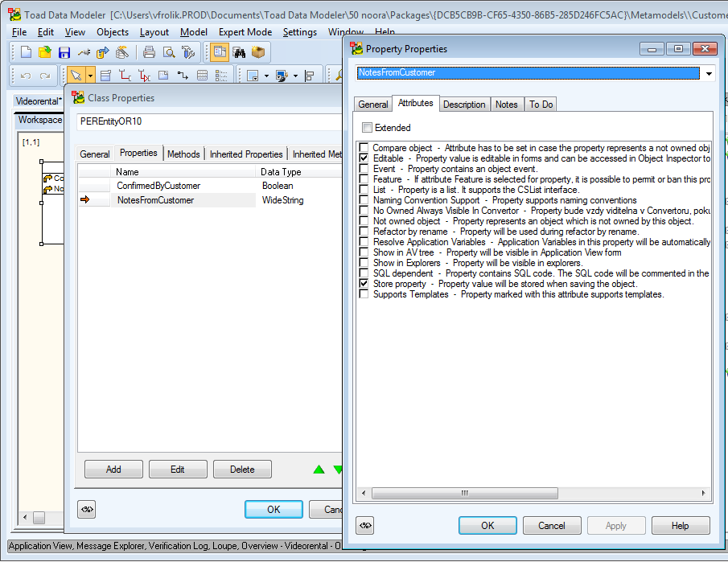Open the hammer and wrench tools icon

[x=188, y=52]
